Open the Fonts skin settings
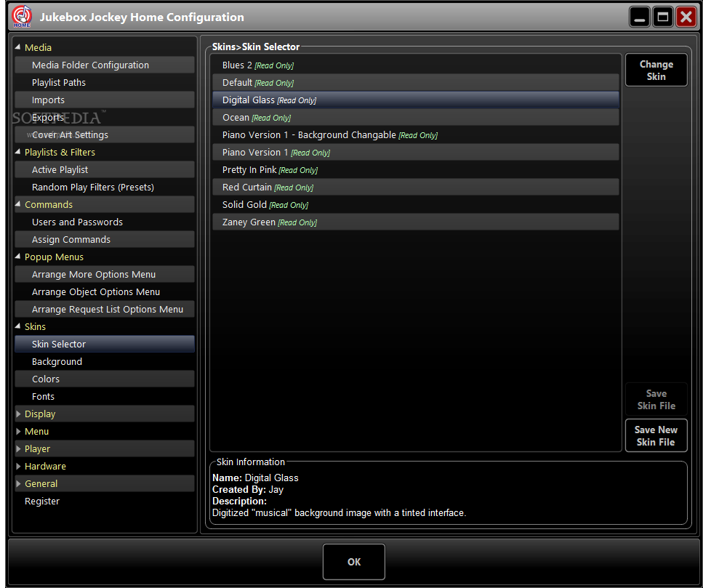Screen dimensions: 703x588 [x=105, y=397]
